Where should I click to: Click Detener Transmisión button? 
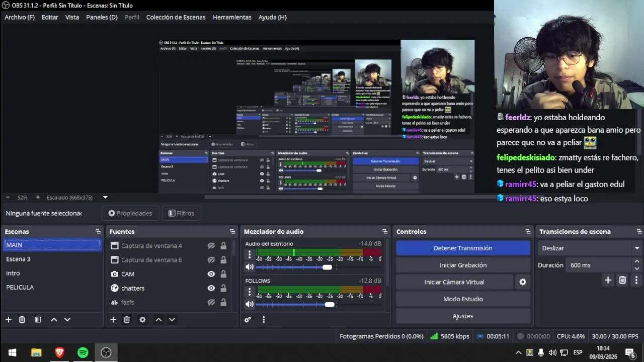[463, 248]
